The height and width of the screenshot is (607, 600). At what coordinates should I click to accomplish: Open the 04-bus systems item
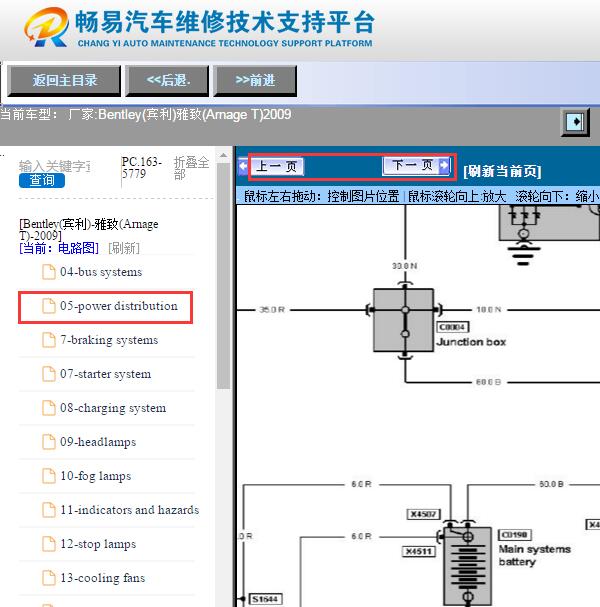pyautogui.click(x=101, y=272)
